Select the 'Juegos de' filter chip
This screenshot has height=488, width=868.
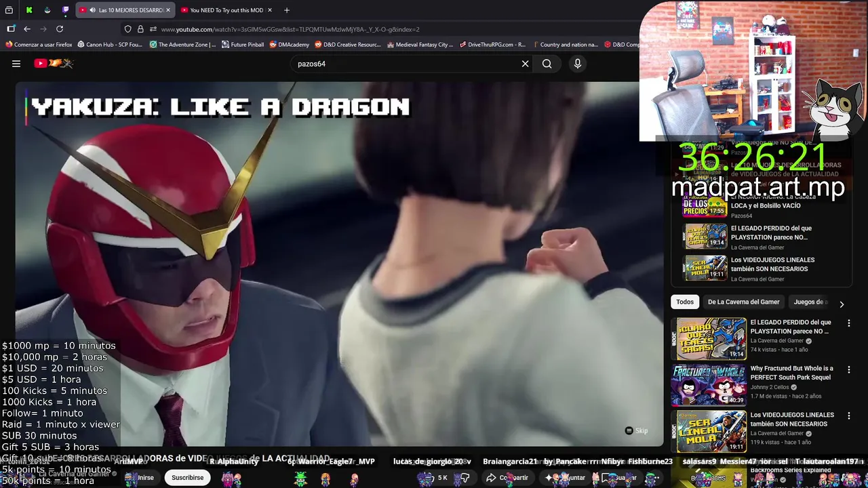point(809,302)
